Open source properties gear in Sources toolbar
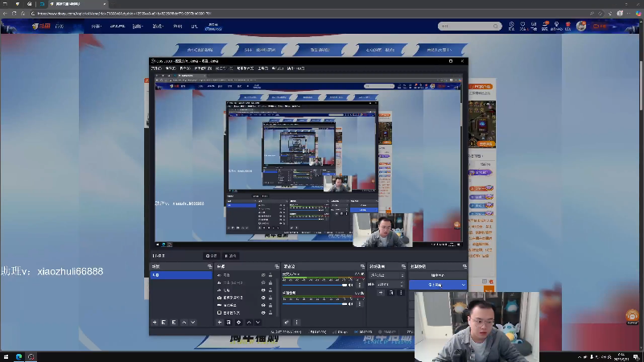644x362 pixels. (238, 323)
